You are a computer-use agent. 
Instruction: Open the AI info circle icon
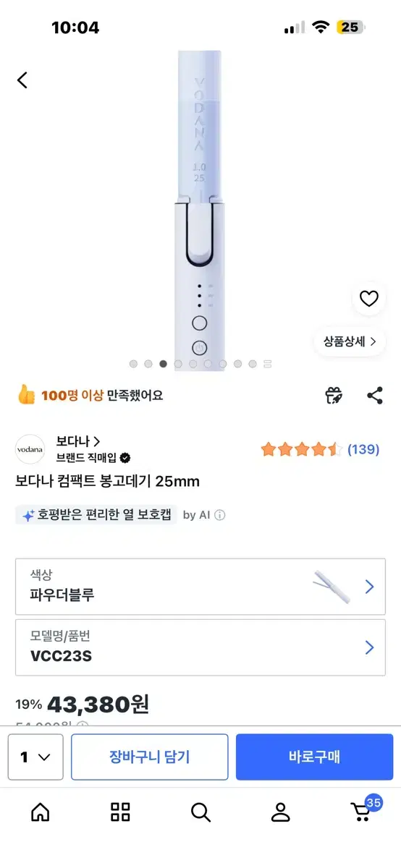220,515
